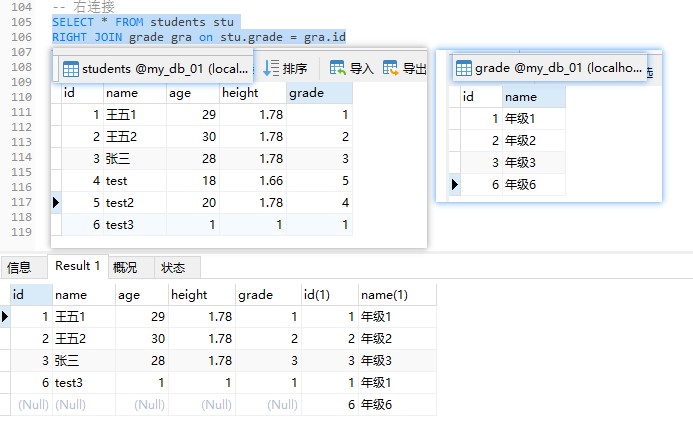Click line number 110 in gutter
The image size is (693, 426).
[x=21, y=97]
